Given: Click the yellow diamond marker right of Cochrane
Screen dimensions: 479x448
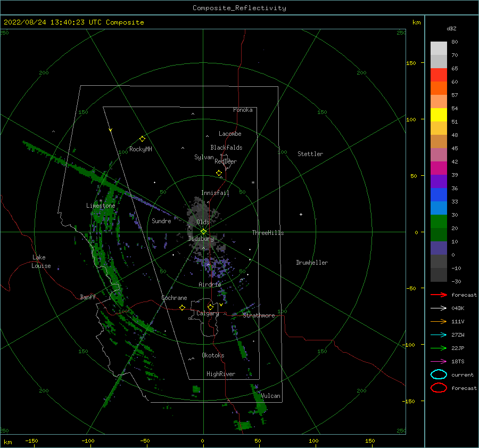Looking at the screenshot, I should click(183, 307).
